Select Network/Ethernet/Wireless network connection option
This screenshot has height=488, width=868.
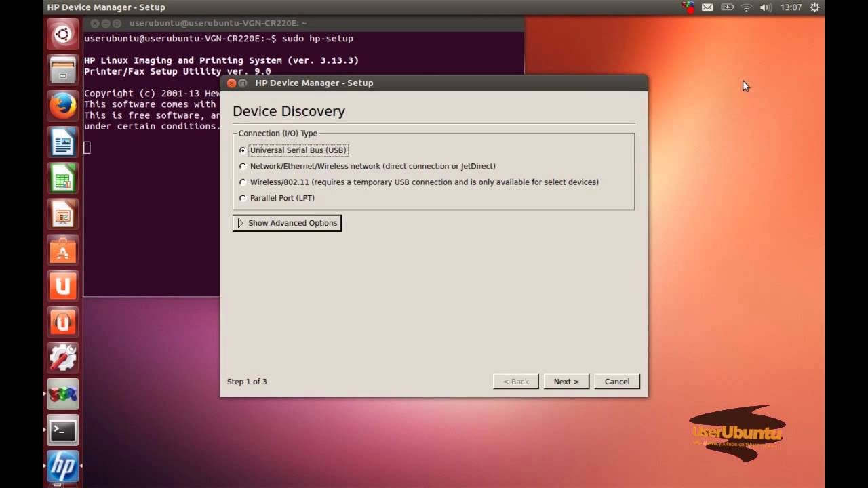pos(368,166)
